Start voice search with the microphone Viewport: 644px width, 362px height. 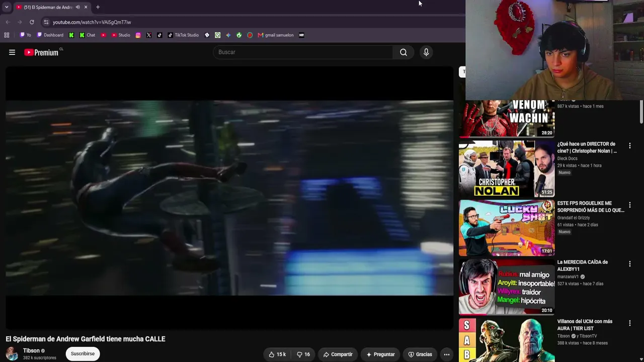(426, 52)
